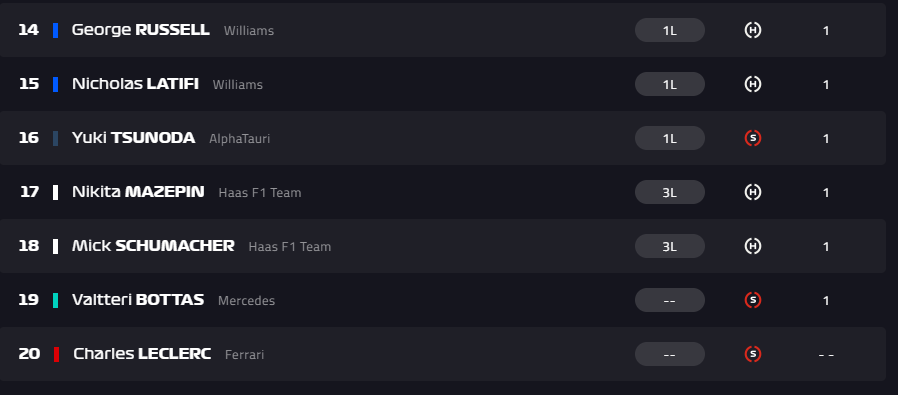Click hard tyre icon for Nicholas Latifi
Viewport: 898px width, 395px height.
[x=753, y=84]
